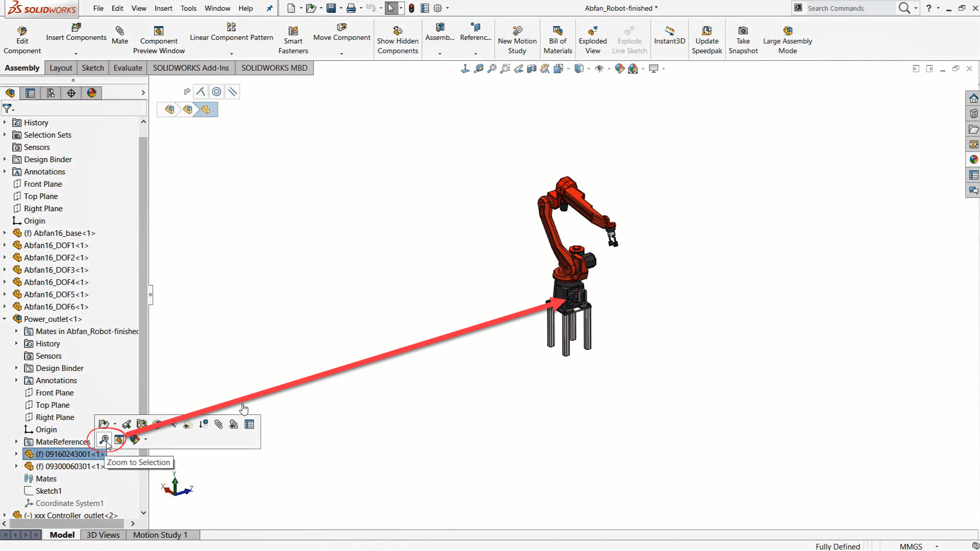The image size is (980, 551).
Task: Expand the Abfan16_DOF3<1> component
Action: pos(5,270)
